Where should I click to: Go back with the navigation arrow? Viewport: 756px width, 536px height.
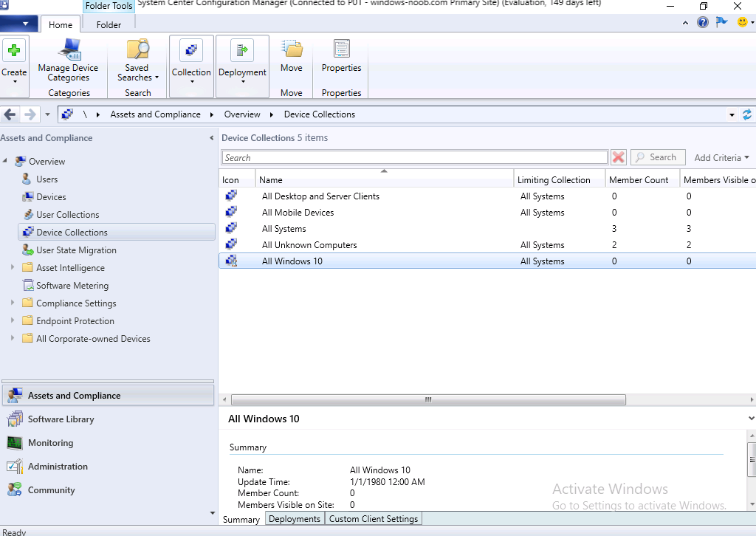tap(10, 114)
